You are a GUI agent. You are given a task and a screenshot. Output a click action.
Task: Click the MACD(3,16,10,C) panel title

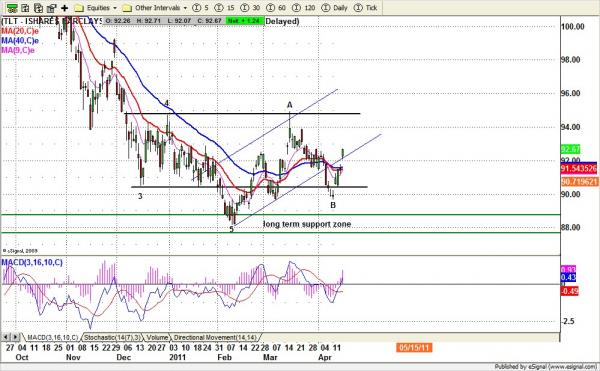[32, 262]
